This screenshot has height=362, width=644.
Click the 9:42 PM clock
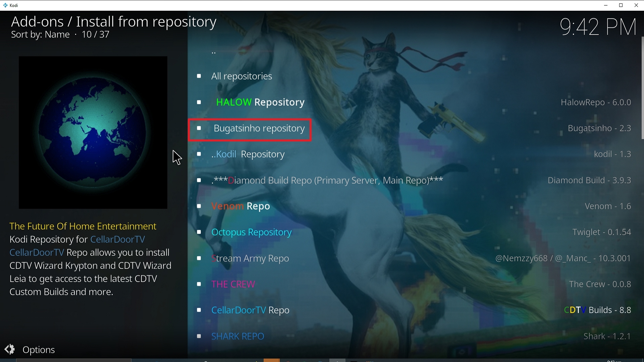point(598,27)
